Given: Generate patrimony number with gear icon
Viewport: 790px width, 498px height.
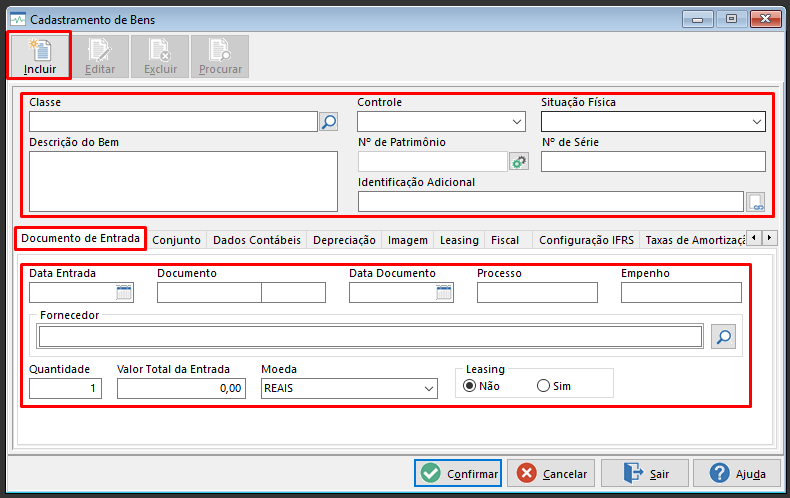Looking at the screenshot, I should point(519,162).
